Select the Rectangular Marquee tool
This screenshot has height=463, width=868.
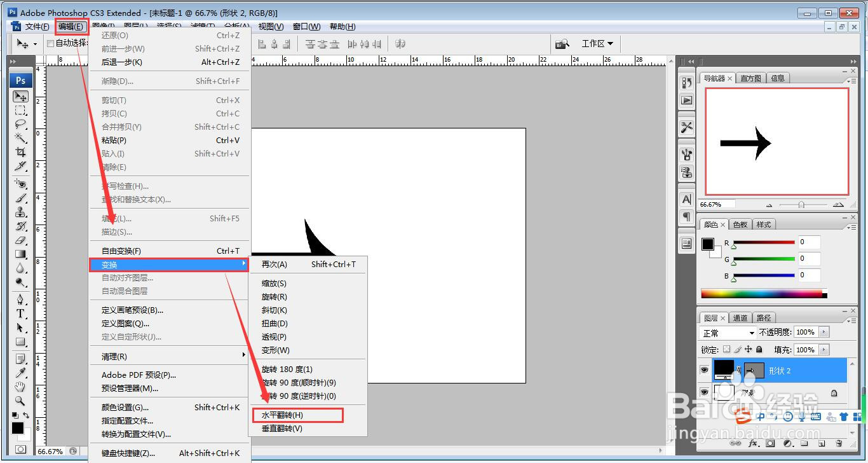[21, 111]
